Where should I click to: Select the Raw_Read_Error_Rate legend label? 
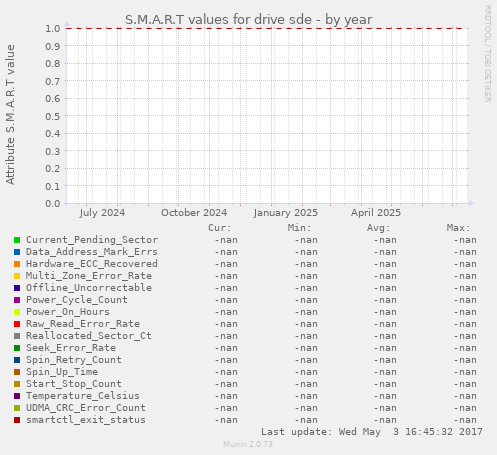83,324
